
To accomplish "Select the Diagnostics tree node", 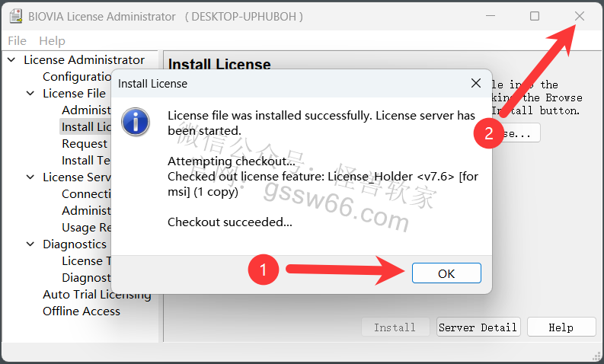I will [x=75, y=244].
